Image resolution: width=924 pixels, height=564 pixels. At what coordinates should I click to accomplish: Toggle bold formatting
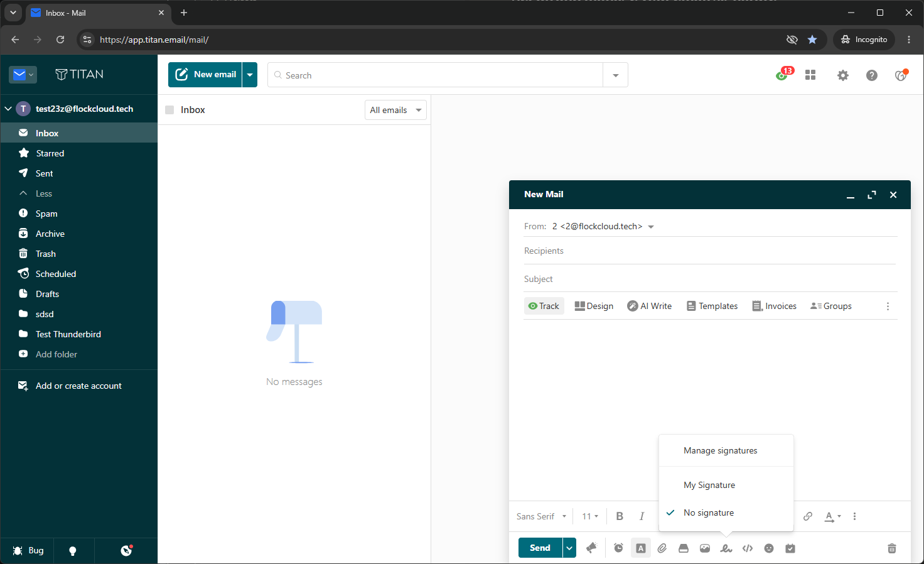click(x=620, y=516)
